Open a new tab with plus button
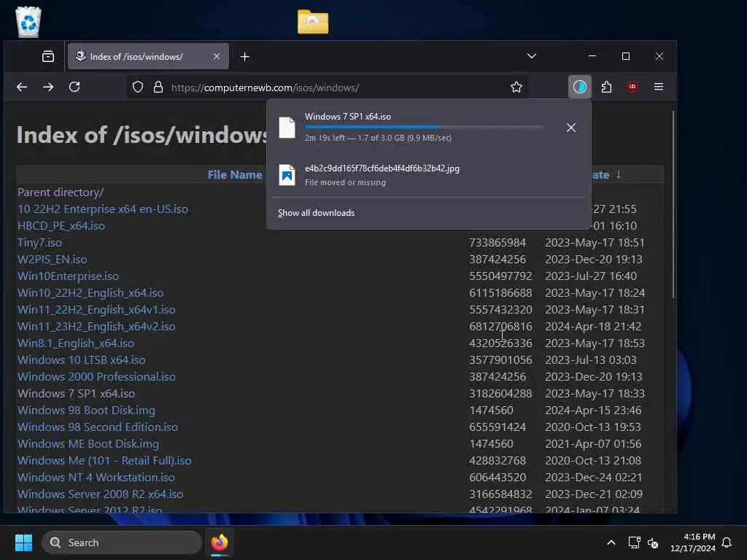This screenshot has width=747, height=560. click(245, 57)
